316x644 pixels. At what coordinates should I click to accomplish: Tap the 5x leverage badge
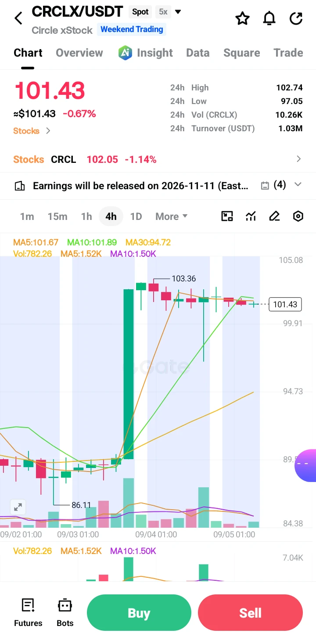(x=163, y=12)
